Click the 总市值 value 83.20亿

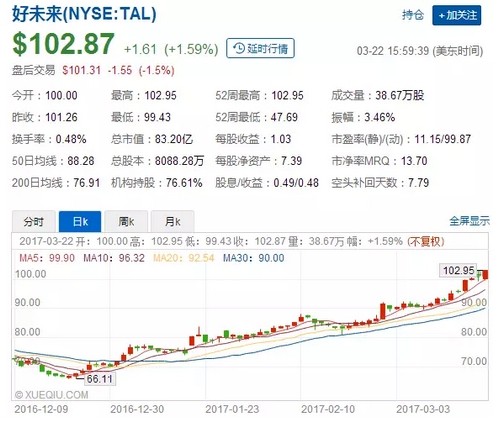174,139
